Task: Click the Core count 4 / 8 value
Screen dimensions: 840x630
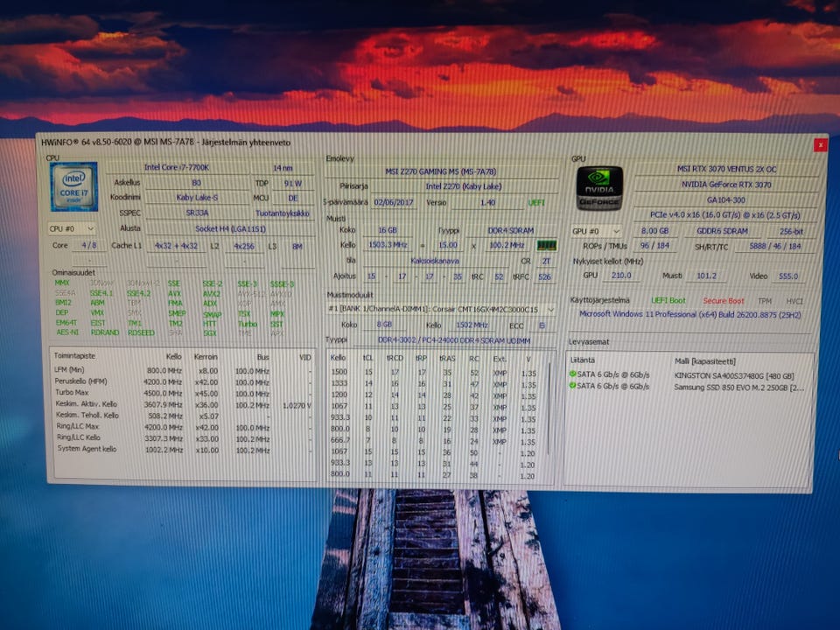Action: click(89, 245)
